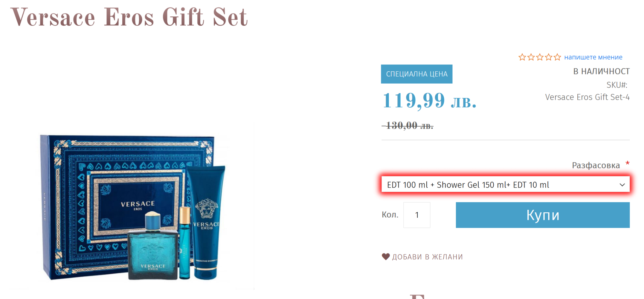Click the third rating star
This screenshot has width=644, height=299.
click(540, 57)
